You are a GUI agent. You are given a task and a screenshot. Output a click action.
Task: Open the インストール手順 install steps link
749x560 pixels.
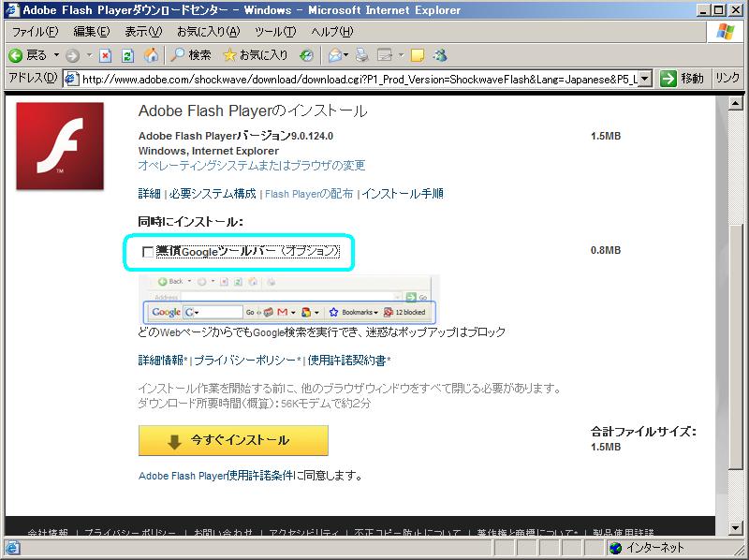click(403, 194)
